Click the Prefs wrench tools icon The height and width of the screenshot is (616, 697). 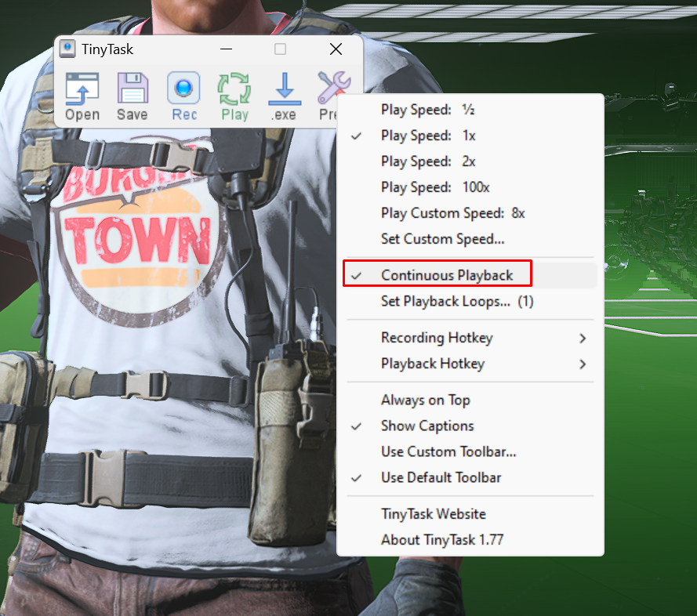(x=333, y=89)
